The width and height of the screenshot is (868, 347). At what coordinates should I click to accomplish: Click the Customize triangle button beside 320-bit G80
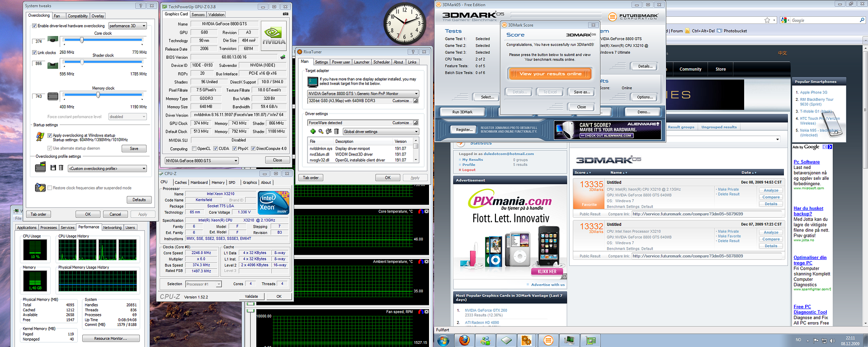click(x=415, y=101)
